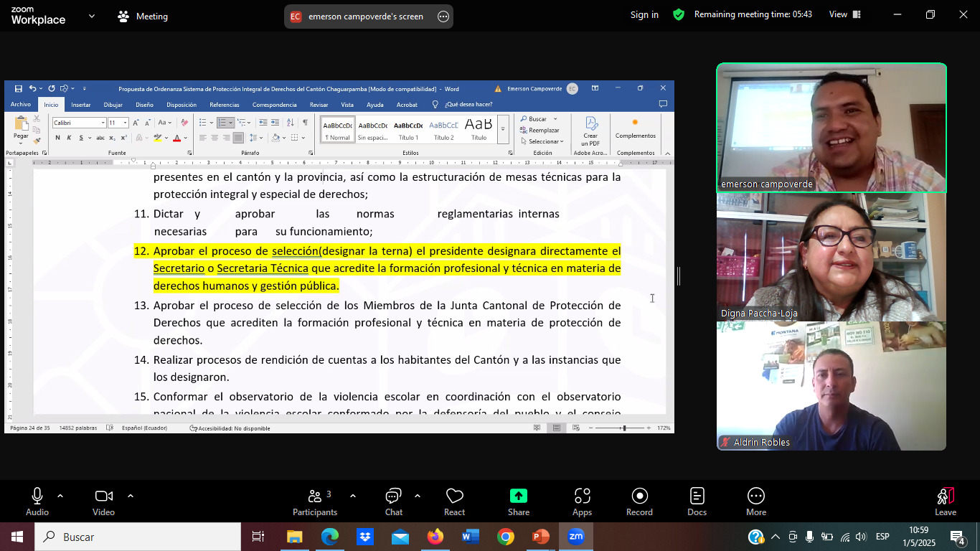The image size is (980, 551).
Task: Switch to the Revisar tab
Action: click(319, 105)
